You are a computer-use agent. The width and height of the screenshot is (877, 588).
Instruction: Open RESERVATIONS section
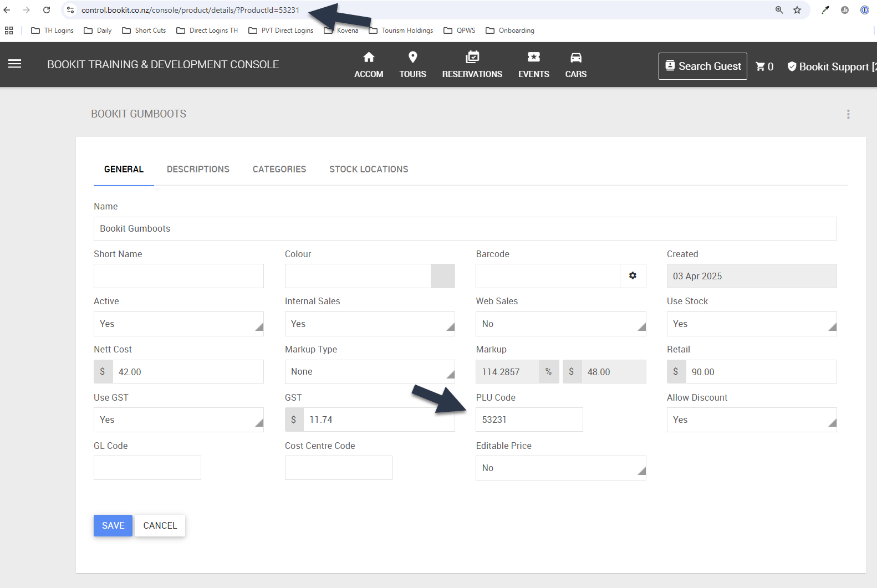tap(472, 65)
